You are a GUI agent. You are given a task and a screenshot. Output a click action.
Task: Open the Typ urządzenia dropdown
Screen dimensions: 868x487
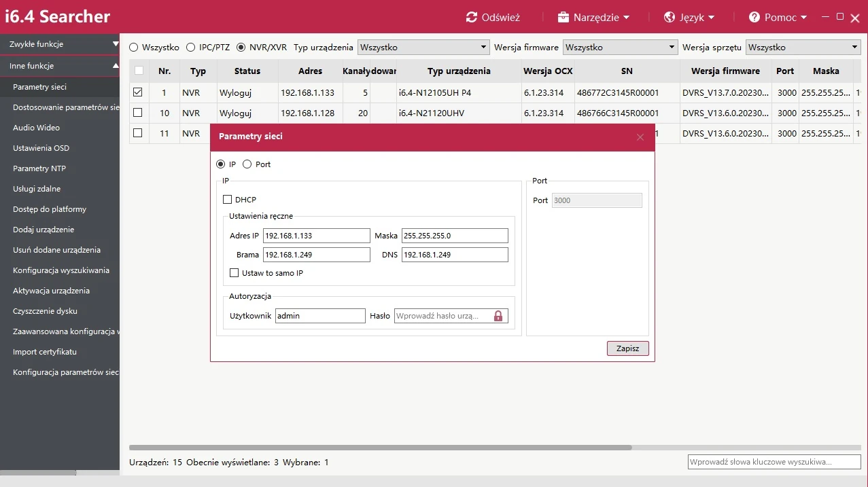pyautogui.click(x=483, y=47)
